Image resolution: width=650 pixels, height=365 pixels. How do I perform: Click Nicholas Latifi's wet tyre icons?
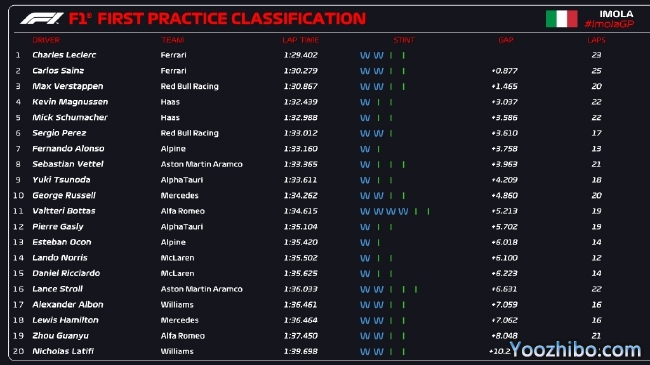coord(372,352)
